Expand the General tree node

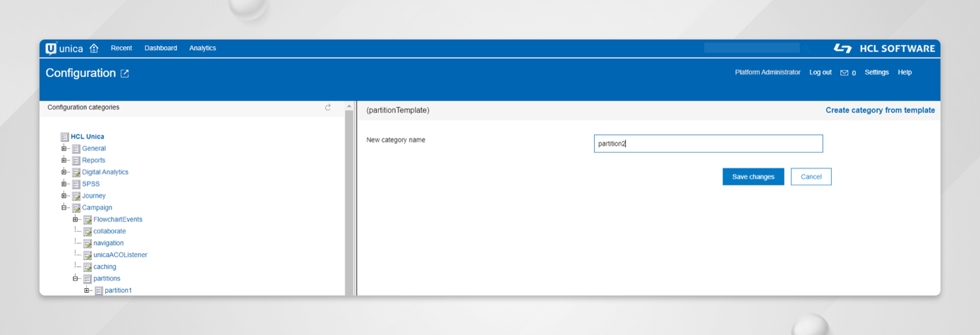point(65,148)
